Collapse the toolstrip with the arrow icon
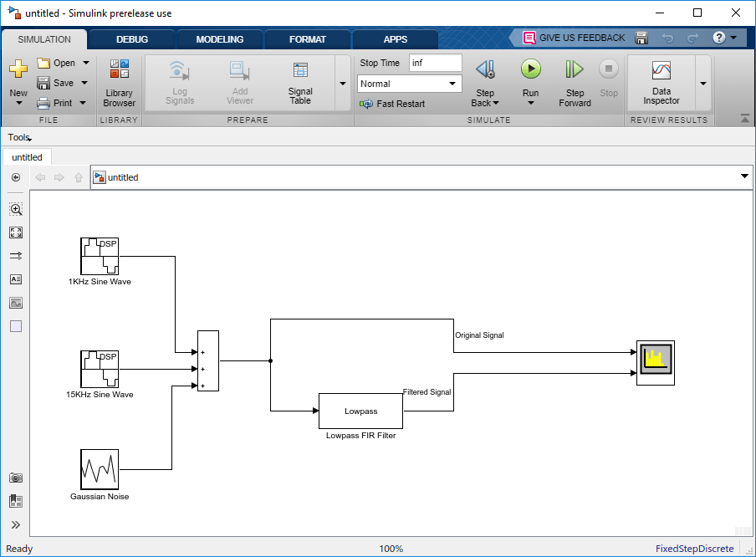The image size is (756, 557). click(745, 118)
